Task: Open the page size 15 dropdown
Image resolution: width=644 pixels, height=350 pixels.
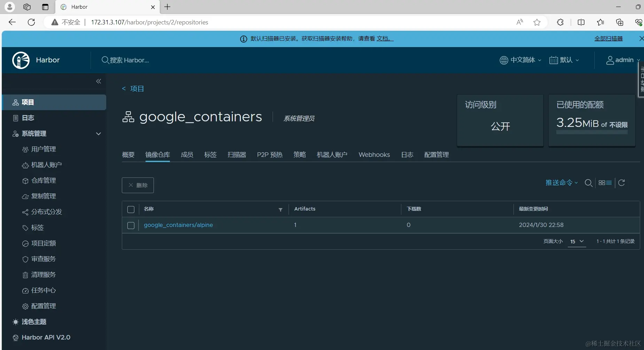Action: (577, 241)
